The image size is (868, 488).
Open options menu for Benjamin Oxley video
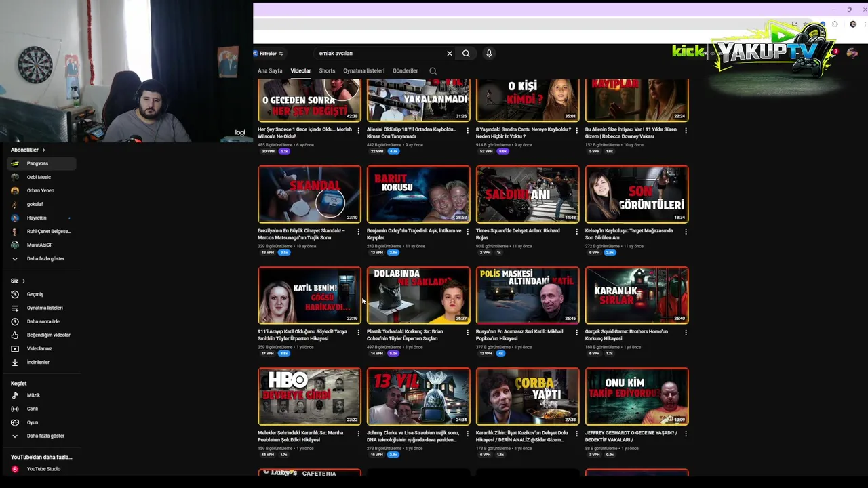(x=468, y=231)
